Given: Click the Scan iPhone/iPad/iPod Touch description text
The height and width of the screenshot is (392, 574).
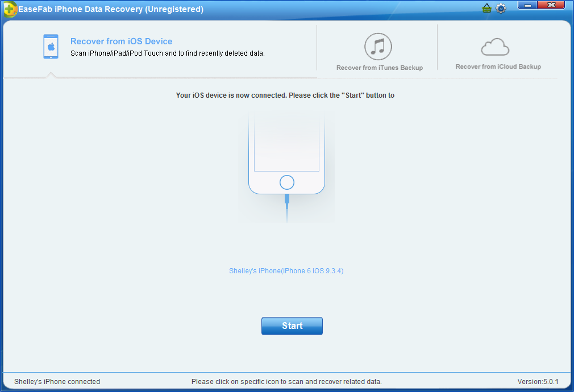Looking at the screenshot, I should [x=167, y=53].
